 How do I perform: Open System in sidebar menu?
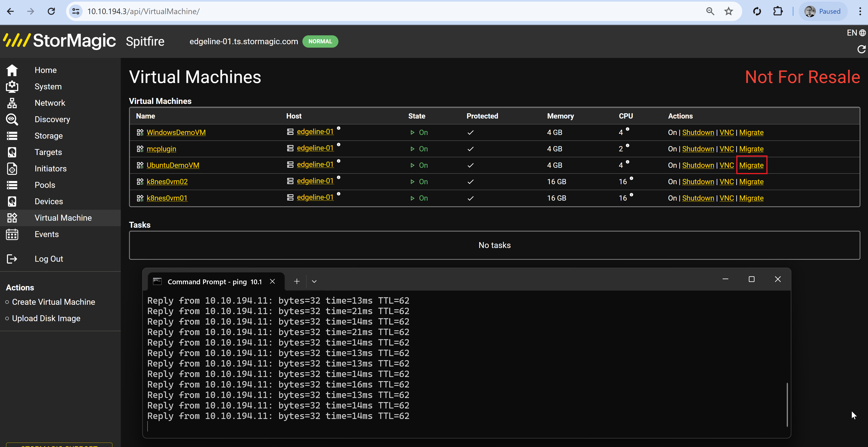click(x=48, y=87)
